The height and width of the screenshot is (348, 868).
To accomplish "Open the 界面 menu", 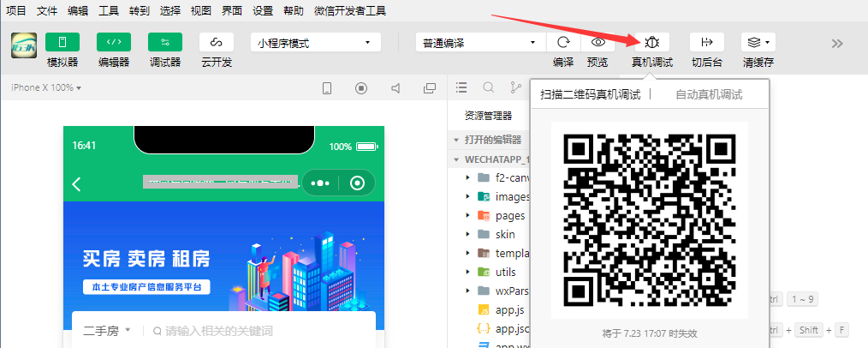I will (231, 10).
